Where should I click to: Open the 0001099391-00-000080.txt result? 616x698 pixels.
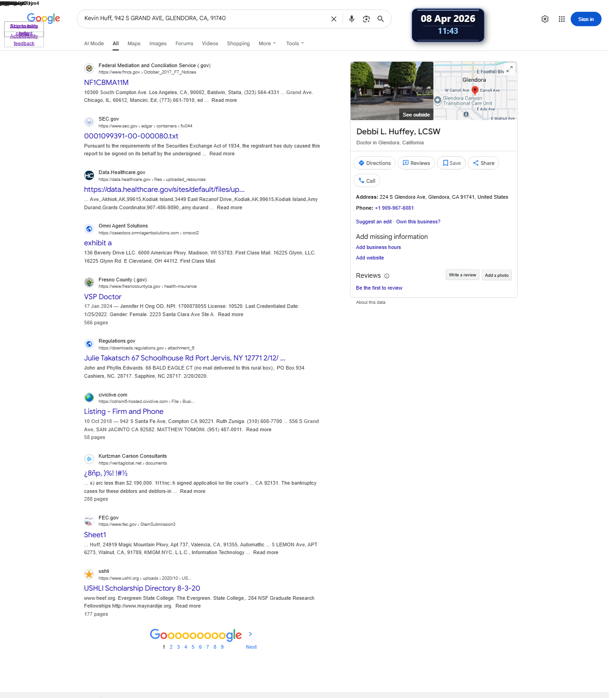[x=131, y=136]
